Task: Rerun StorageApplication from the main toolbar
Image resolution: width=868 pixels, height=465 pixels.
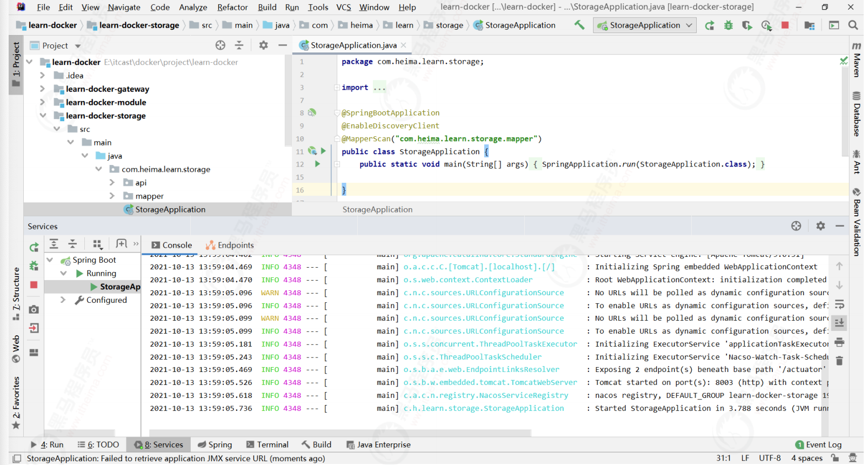Action: click(x=710, y=25)
